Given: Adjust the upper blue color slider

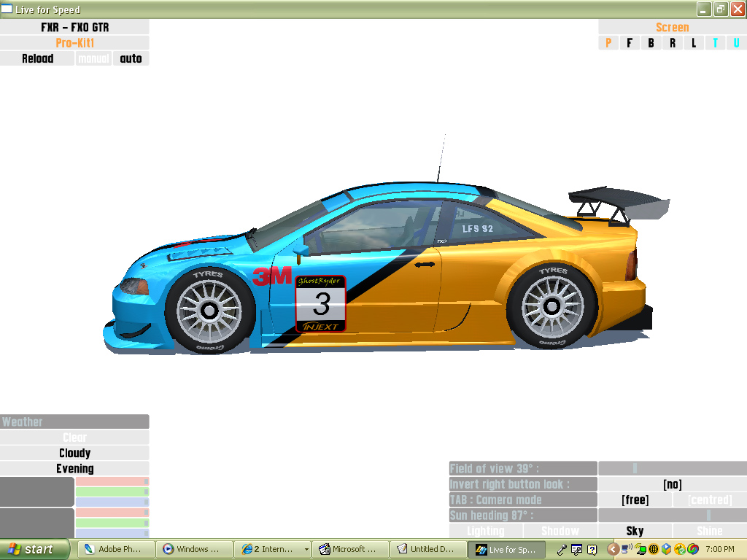Looking at the screenshot, I should tap(112, 502).
